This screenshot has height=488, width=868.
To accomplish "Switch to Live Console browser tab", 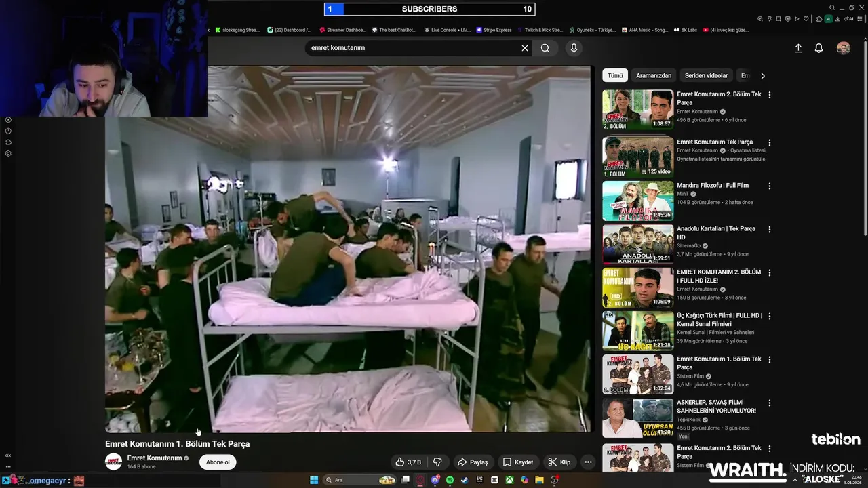I will (448, 30).
